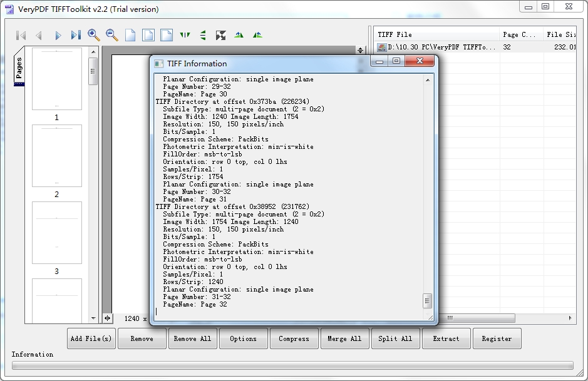
Task: Click the splitter arrows left of 1240 x
Action: tap(107, 318)
